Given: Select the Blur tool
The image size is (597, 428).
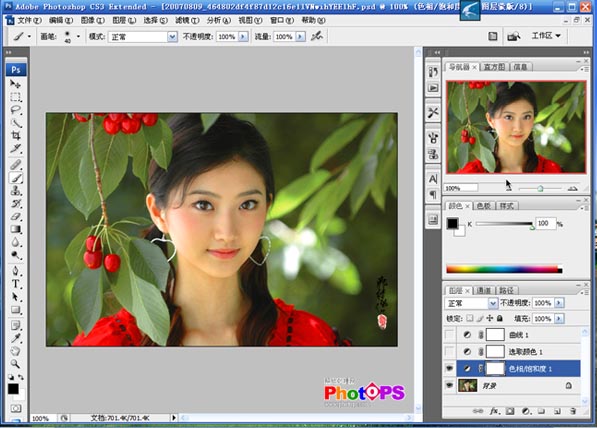Looking at the screenshot, I should click(16, 242).
